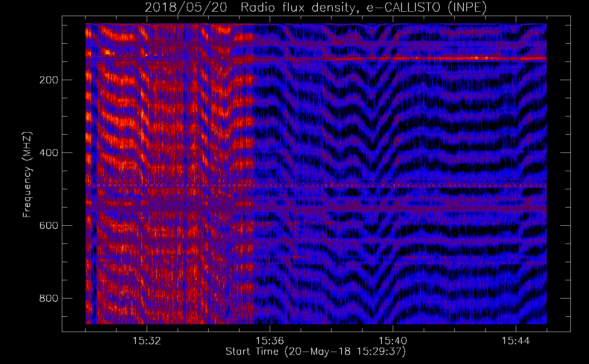The image size is (589, 364).
Task: Click the 15:32 time tick label
Action: pyautogui.click(x=147, y=341)
